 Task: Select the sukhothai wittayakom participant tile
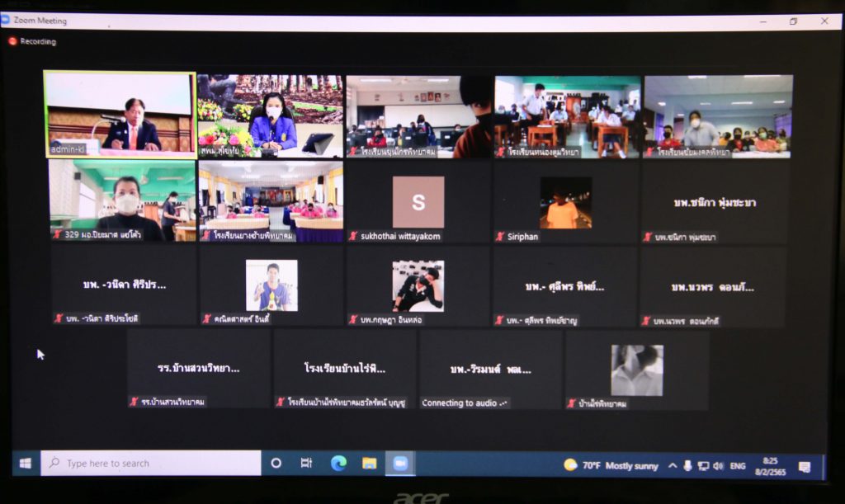click(418, 201)
